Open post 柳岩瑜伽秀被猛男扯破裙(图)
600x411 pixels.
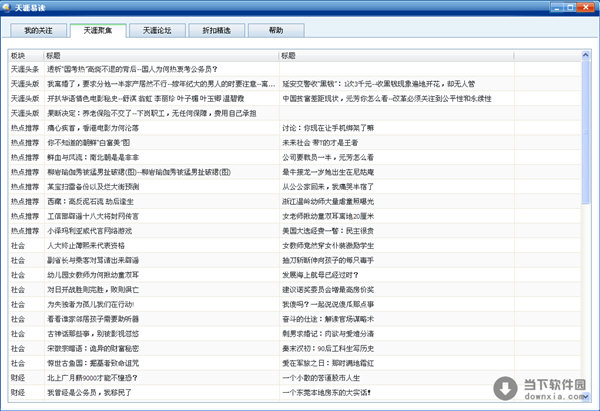pos(139,172)
